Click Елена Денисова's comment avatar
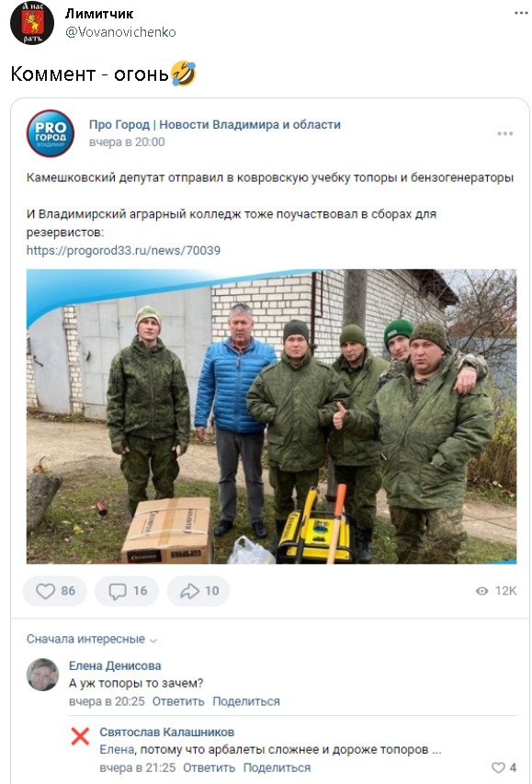The width and height of the screenshot is (532, 784). tap(42, 675)
